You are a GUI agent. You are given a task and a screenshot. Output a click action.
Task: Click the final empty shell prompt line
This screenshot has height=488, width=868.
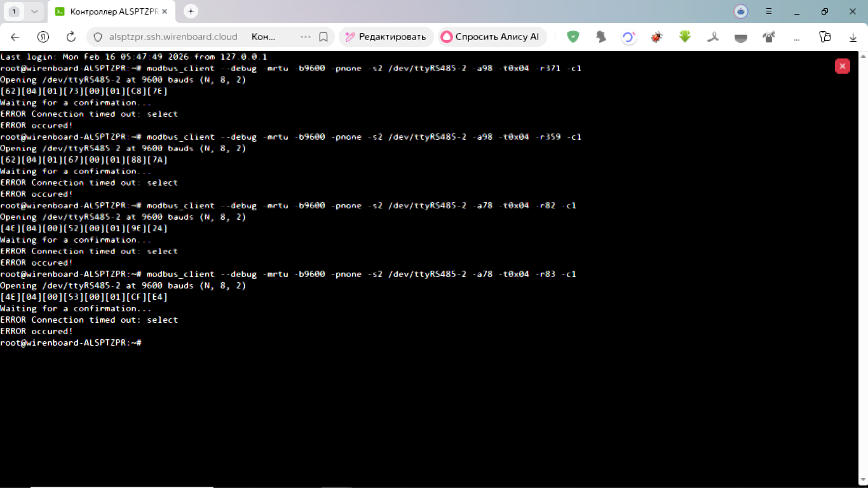(x=71, y=342)
